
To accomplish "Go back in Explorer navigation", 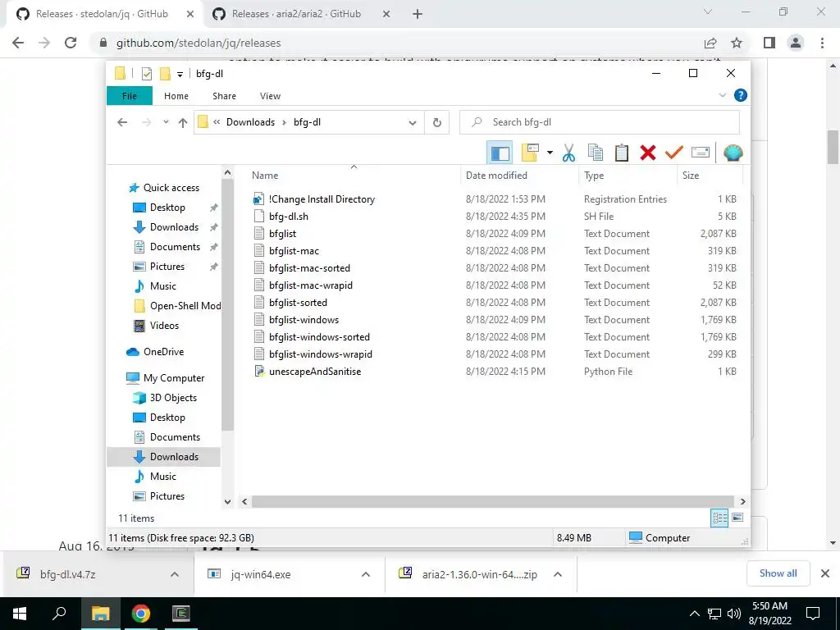I will 122,122.
